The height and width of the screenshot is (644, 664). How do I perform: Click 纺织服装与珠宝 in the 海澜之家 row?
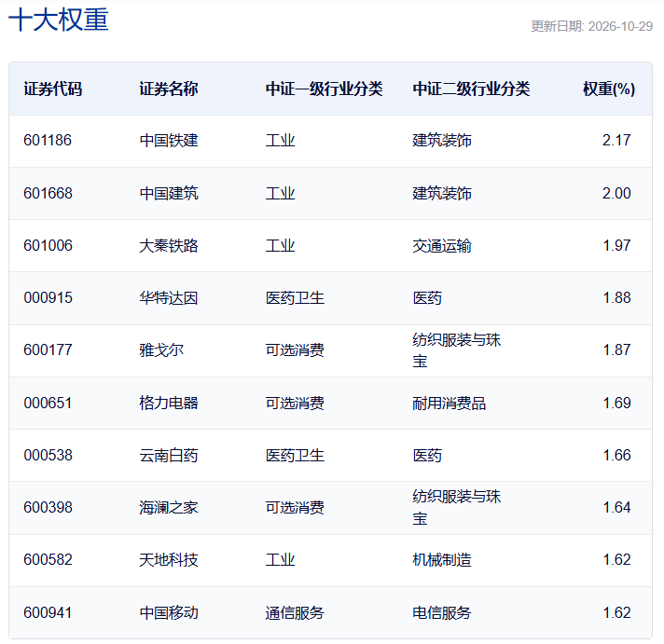(457, 507)
